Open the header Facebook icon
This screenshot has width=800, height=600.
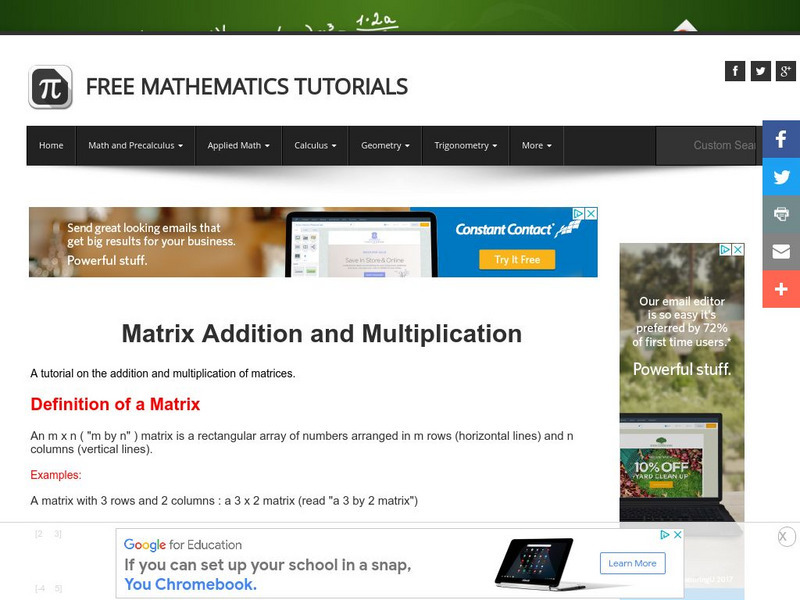[735, 71]
